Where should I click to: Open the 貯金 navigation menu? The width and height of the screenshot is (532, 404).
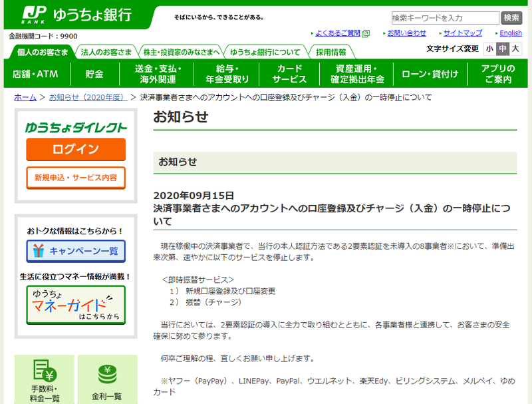[x=94, y=74]
